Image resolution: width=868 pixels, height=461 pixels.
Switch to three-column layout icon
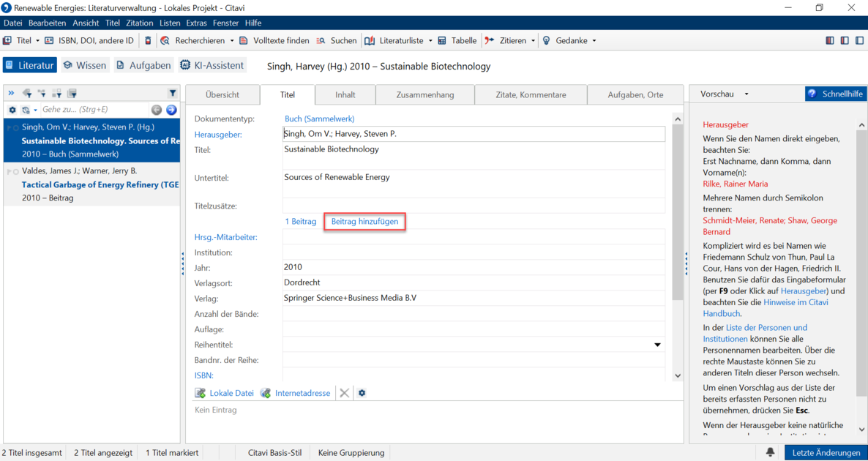point(829,40)
